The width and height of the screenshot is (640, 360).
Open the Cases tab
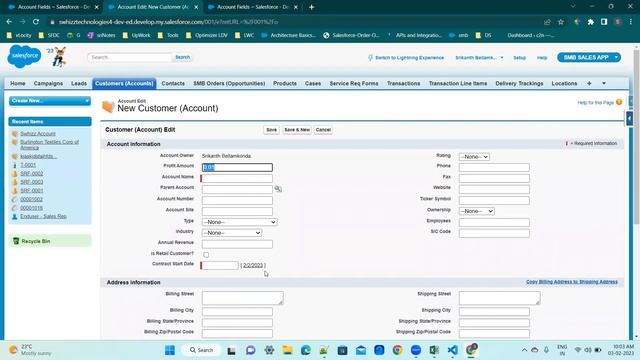pyautogui.click(x=313, y=83)
